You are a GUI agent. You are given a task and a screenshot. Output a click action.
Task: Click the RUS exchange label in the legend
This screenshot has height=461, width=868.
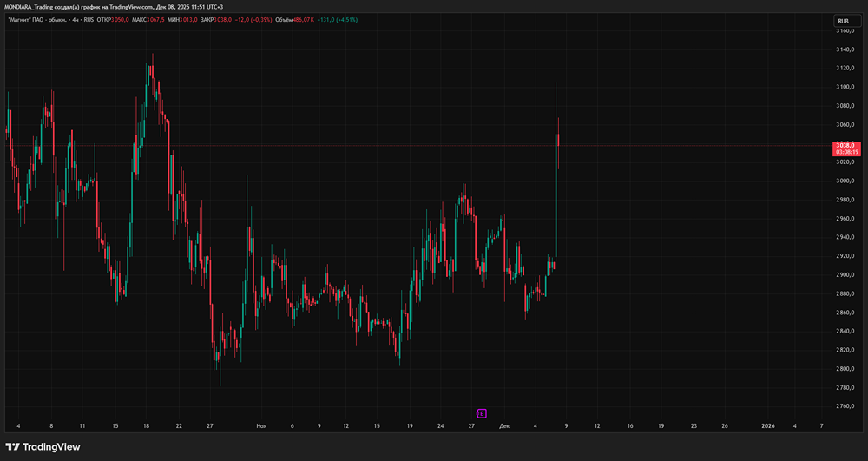tap(89, 20)
